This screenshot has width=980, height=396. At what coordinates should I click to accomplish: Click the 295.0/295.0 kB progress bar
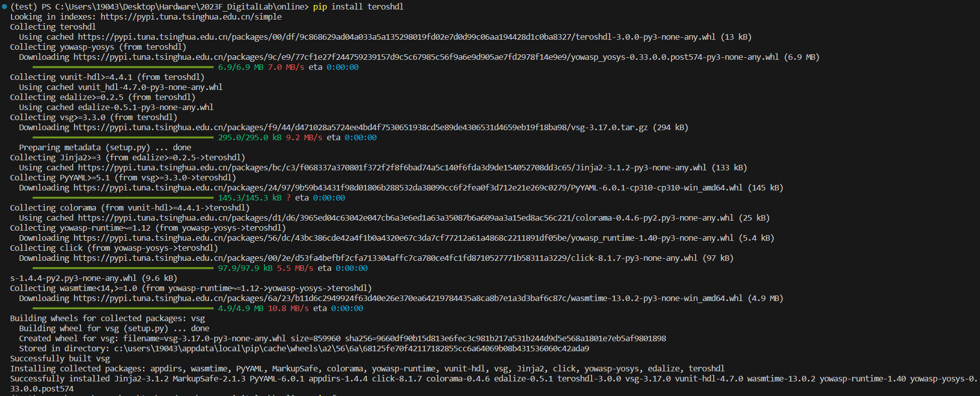[123, 137]
